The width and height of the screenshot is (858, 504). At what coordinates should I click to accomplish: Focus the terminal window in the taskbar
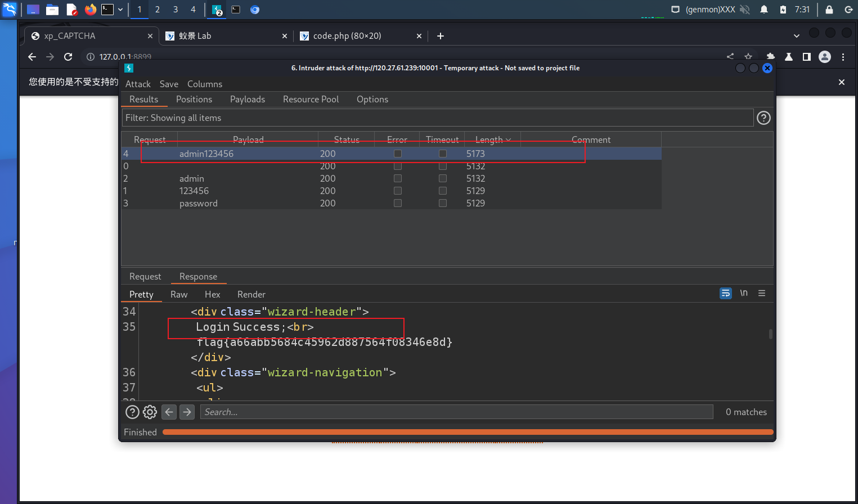click(x=236, y=10)
